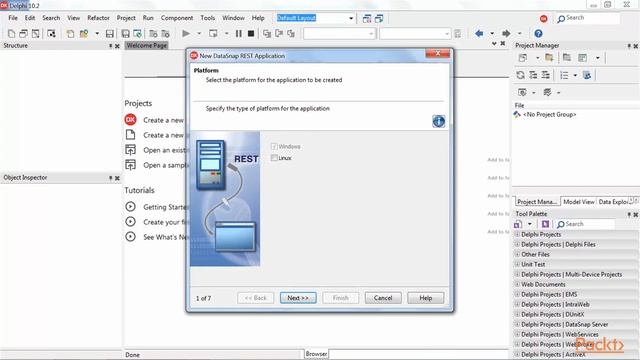Viewport: 640px width, 360px height.
Task: Open the Component menu
Action: 177,18
